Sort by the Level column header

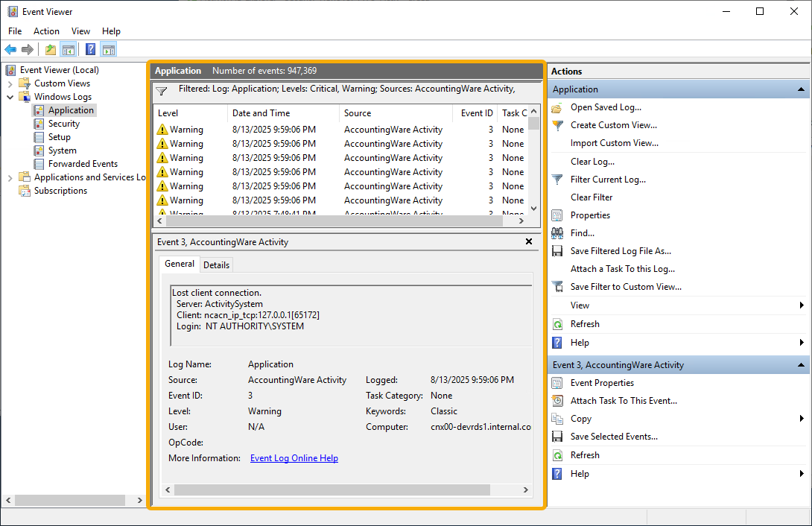click(x=190, y=113)
